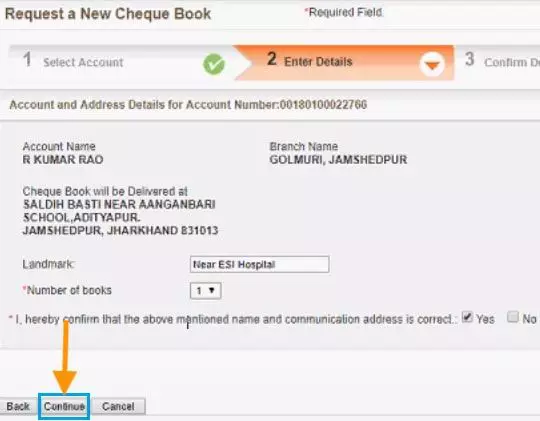The width and height of the screenshot is (540, 421).
Task: Click the delivery address text block
Action: 120,217
